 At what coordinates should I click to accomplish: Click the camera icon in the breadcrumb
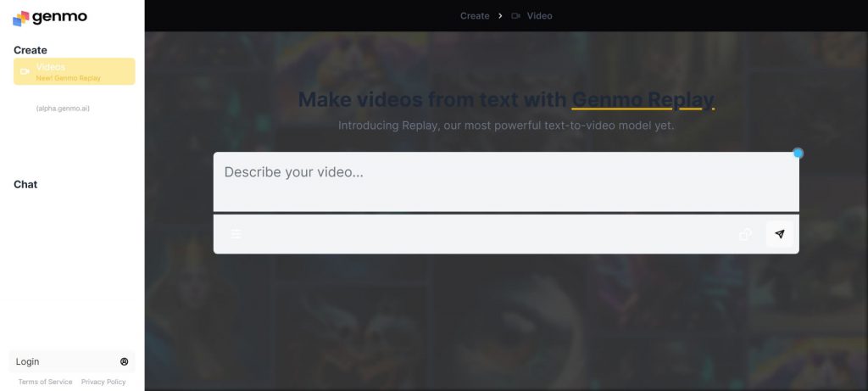pyautogui.click(x=515, y=16)
